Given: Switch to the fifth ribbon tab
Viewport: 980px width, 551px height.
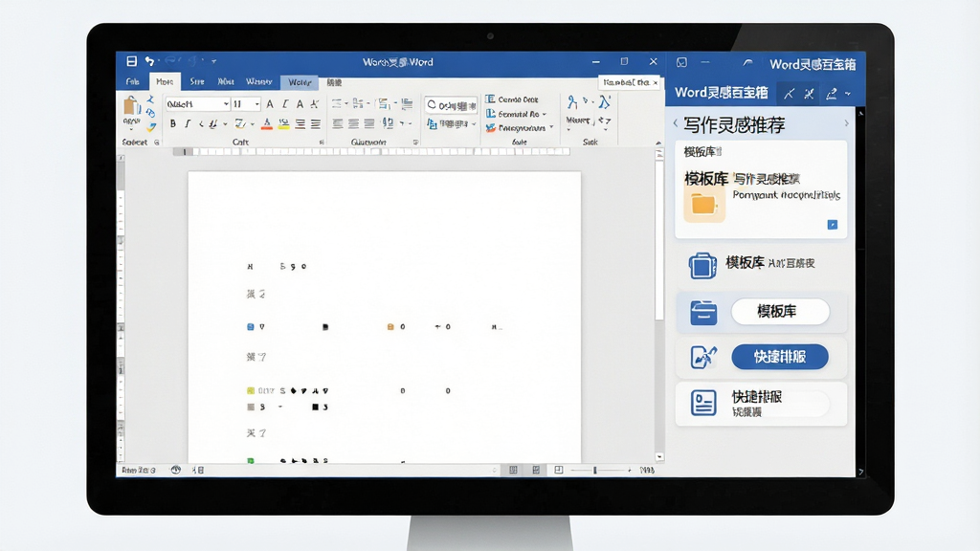Looking at the screenshot, I should tap(258, 82).
